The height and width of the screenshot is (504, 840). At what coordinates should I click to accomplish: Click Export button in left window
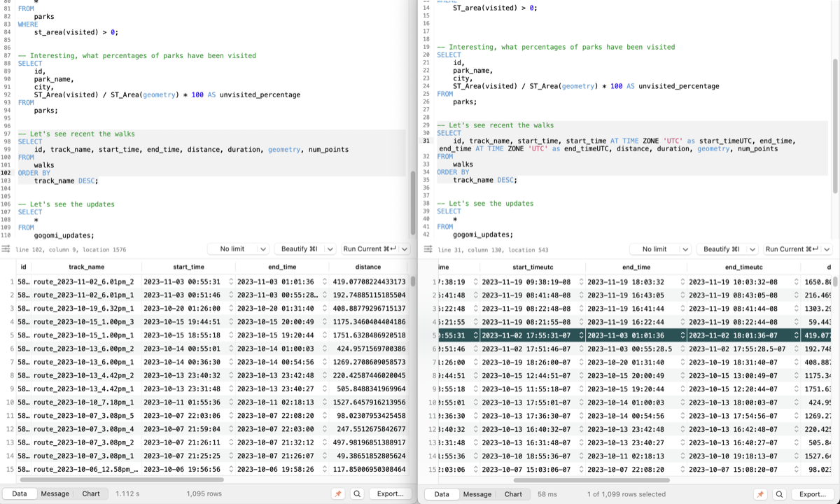point(391,493)
